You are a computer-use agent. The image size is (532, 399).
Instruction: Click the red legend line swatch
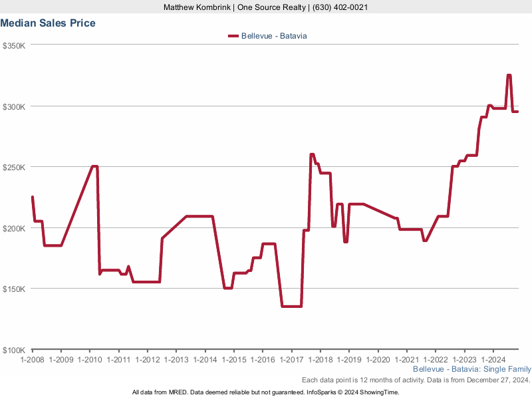click(232, 36)
